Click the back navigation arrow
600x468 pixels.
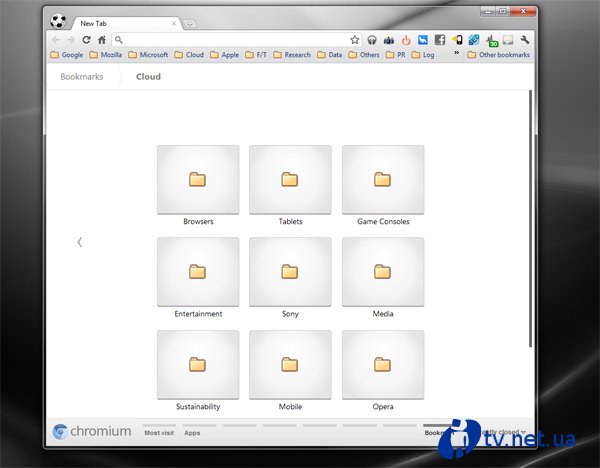click(x=56, y=40)
